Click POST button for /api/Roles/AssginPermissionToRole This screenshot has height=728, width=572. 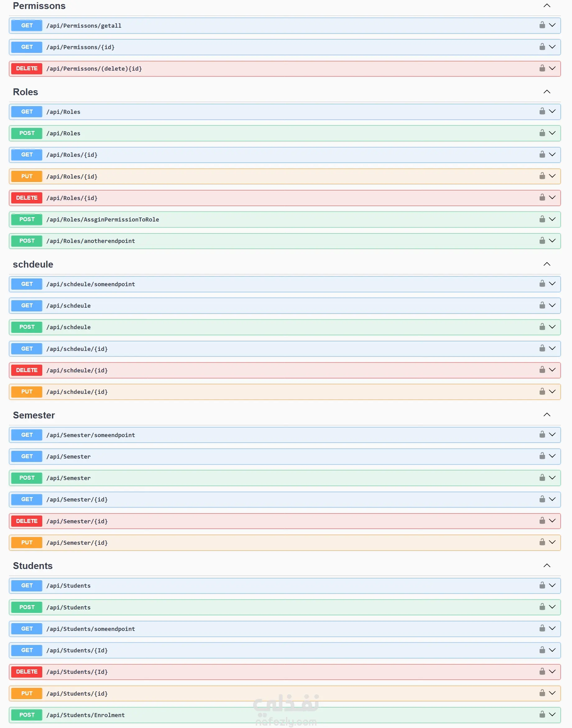click(27, 219)
